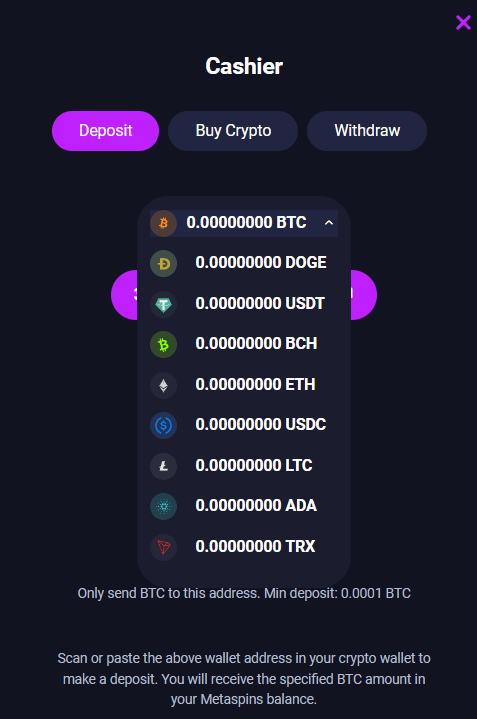Click the Tron TRX red icon
The width and height of the screenshot is (477, 719).
pos(163,547)
